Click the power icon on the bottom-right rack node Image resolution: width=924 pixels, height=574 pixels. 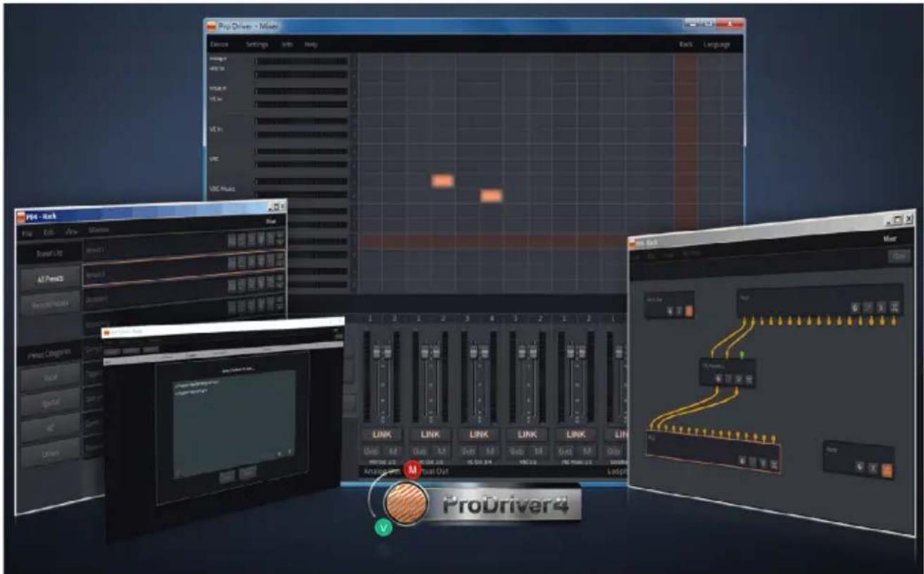[860, 466]
